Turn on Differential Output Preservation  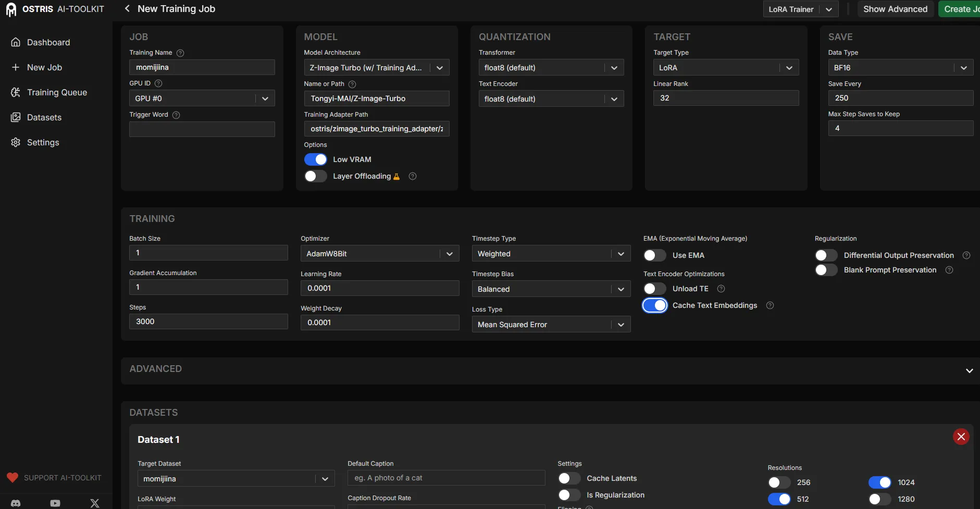(x=826, y=256)
